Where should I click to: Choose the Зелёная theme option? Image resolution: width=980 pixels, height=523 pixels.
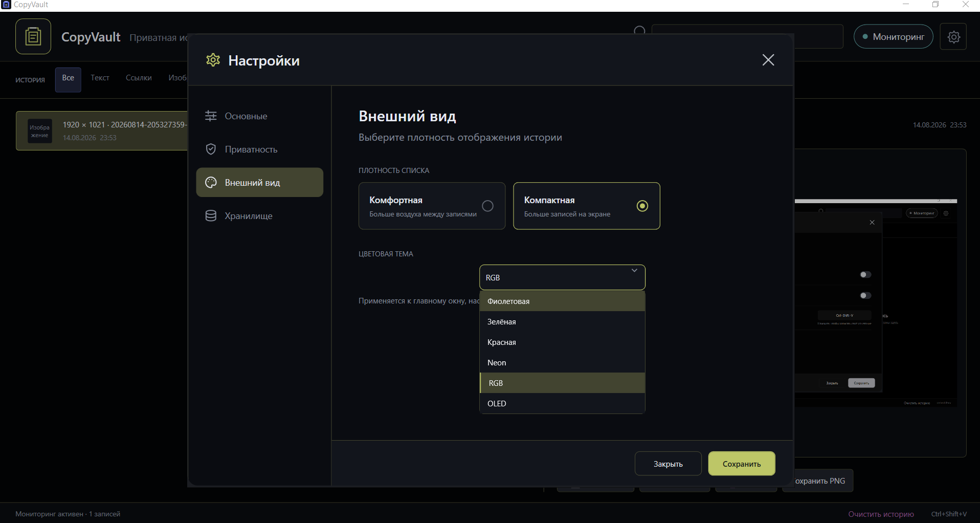562,321
